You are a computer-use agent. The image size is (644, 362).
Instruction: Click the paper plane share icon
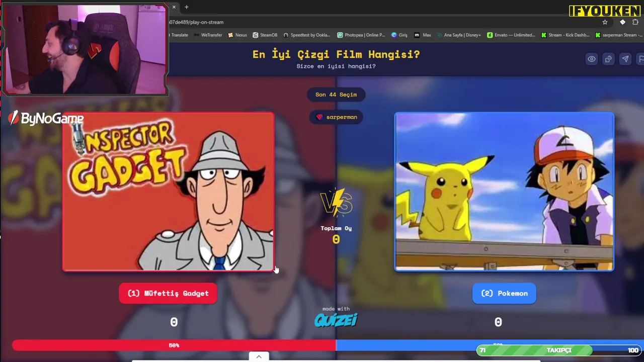click(x=625, y=59)
